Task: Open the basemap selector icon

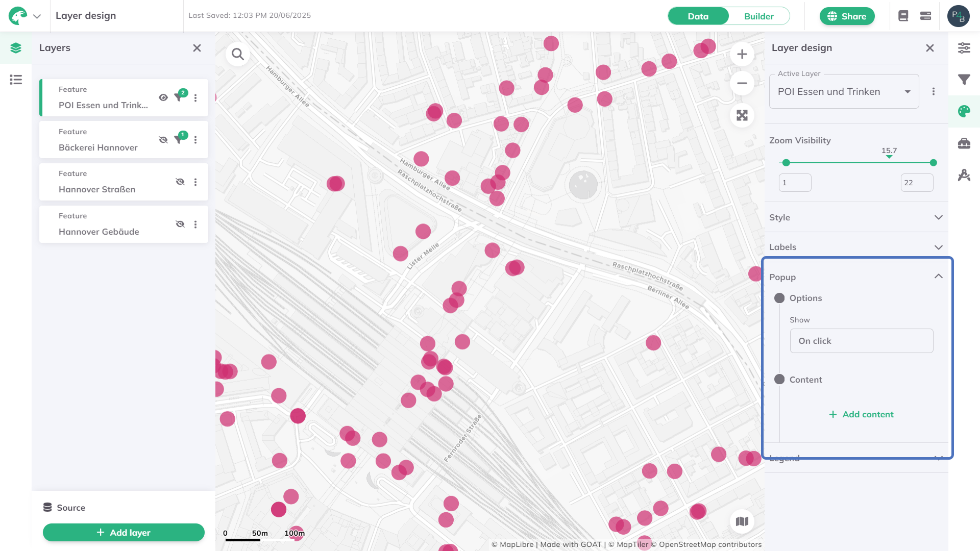Action: tap(742, 521)
